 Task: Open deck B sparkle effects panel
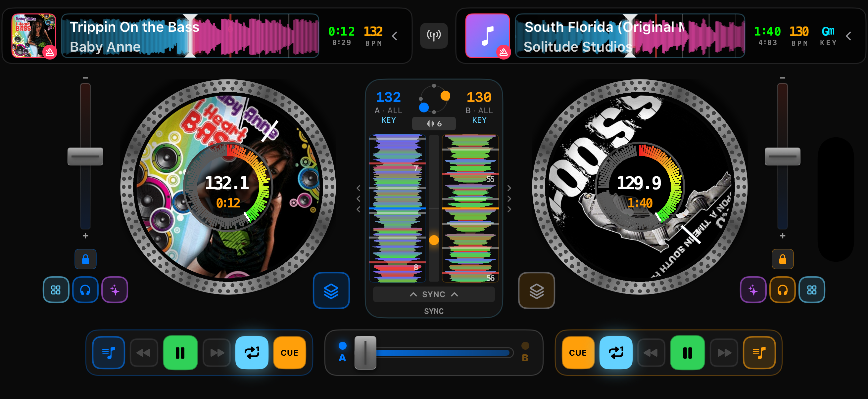coord(753,289)
